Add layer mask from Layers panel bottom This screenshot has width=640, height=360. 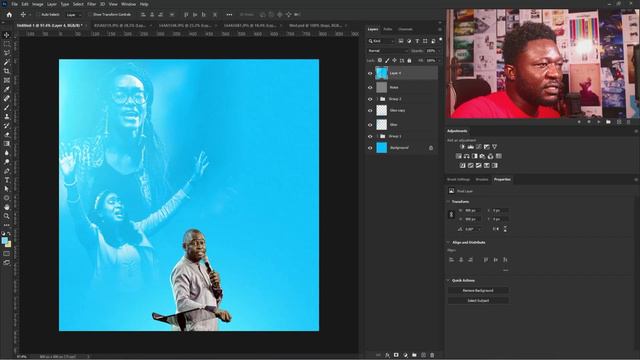pos(396,355)
